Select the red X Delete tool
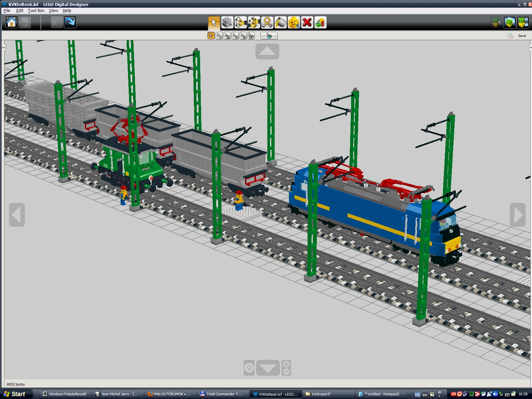 [x=307, y=23]
